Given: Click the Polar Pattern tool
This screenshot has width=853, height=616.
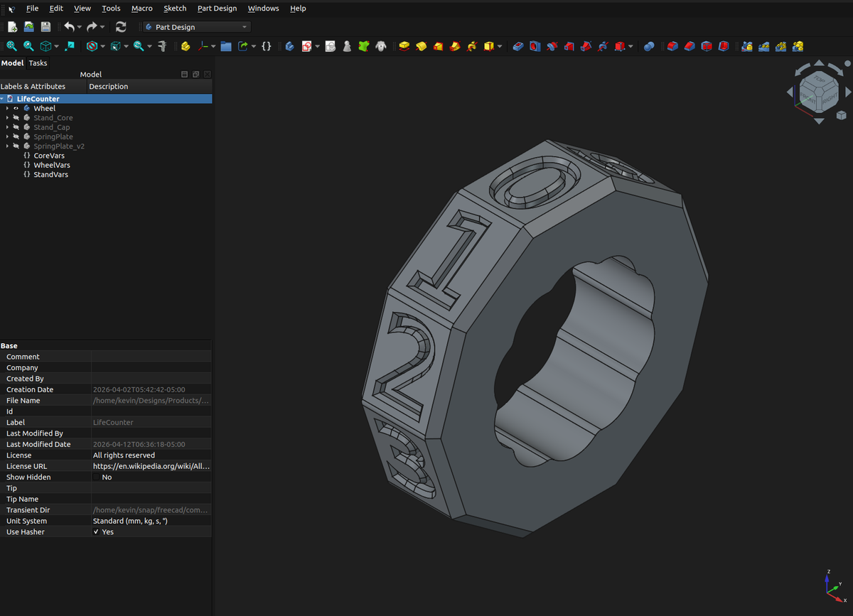Looking at the screenshot, I should [781, 46].
